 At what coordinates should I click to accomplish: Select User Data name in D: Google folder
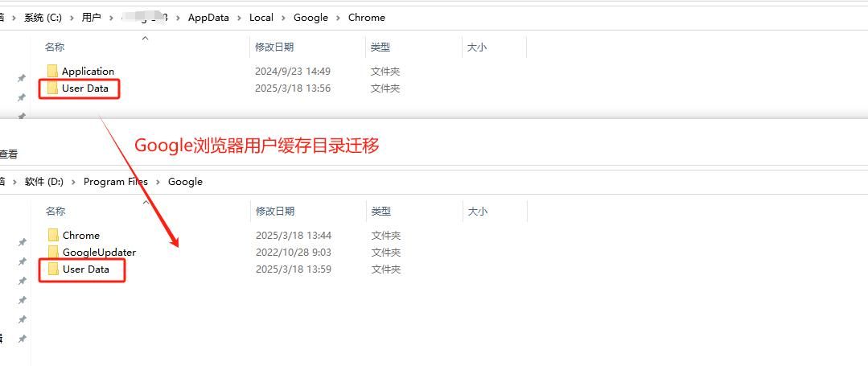click(86, 269)
